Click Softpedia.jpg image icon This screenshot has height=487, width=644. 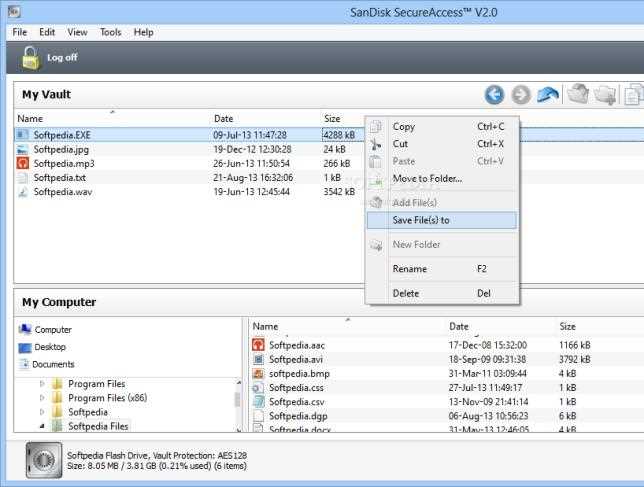pos(23,149)
